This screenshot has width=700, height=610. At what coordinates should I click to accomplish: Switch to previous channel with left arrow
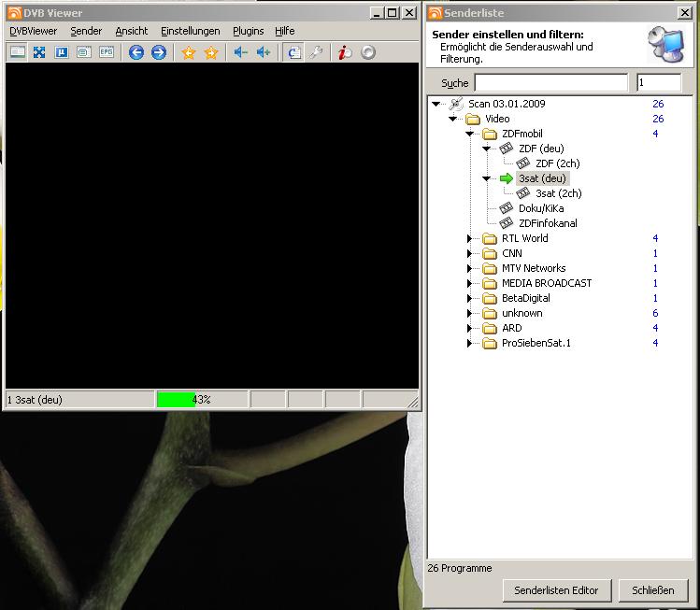click(136, 52)
